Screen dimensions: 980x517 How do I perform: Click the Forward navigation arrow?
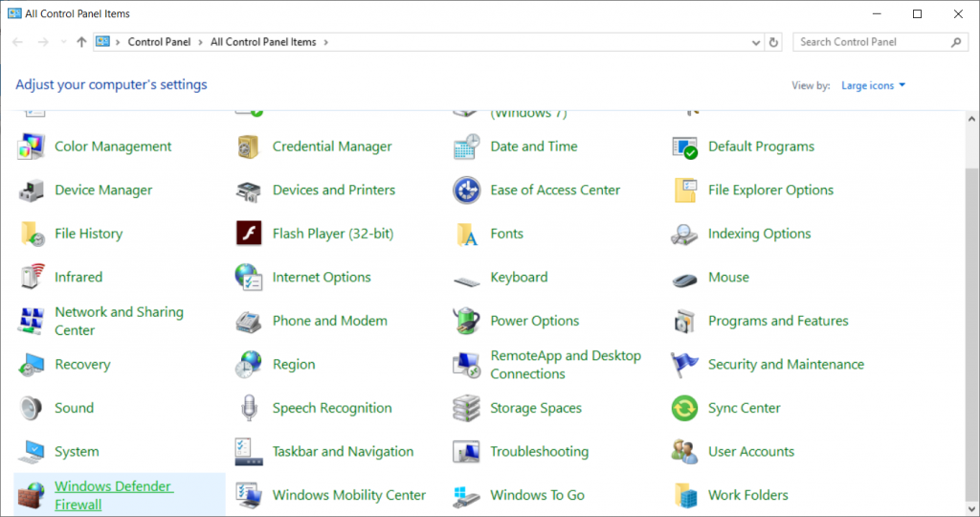(x=43, y=42)
